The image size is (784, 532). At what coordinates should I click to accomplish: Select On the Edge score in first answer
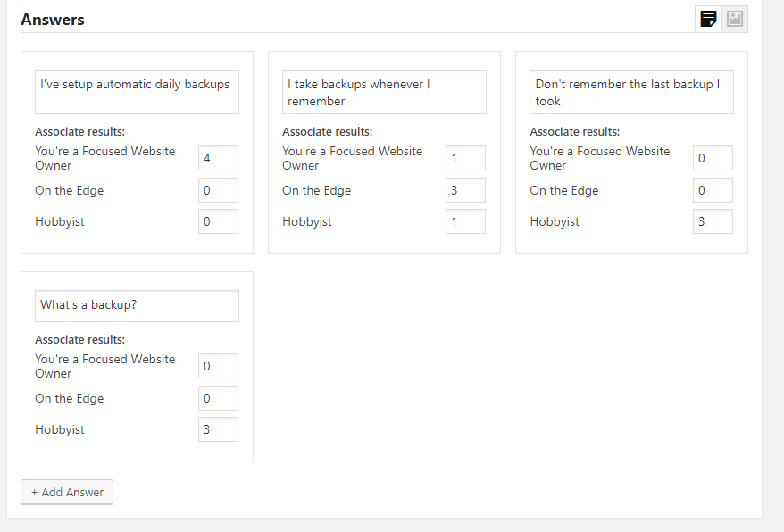point(218,190)
